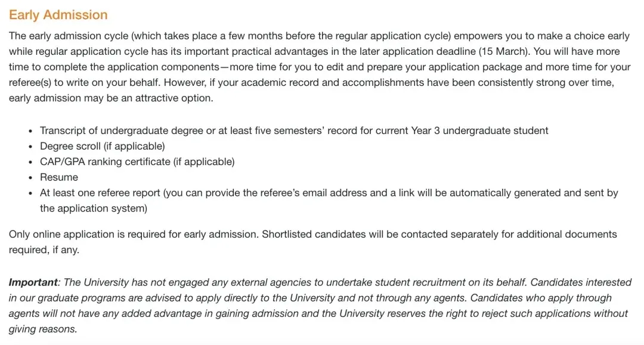
Task: Click the 'giving reasons.' closing text
Action: 43,329
